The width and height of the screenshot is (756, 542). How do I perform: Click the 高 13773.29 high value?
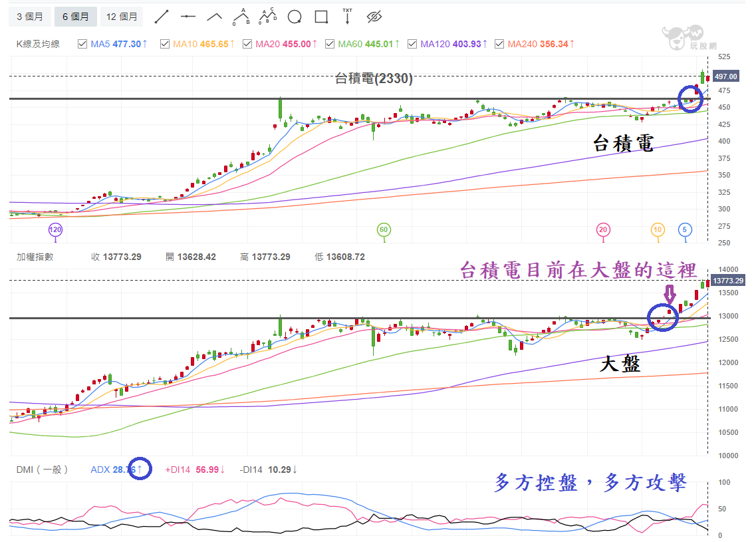pyautogui.click(x=265, y=257)
